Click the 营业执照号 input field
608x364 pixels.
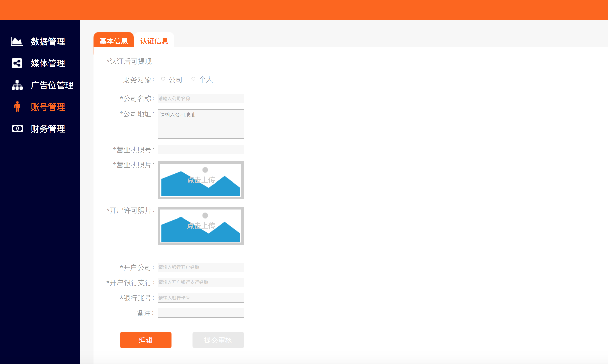pos(200,150)
